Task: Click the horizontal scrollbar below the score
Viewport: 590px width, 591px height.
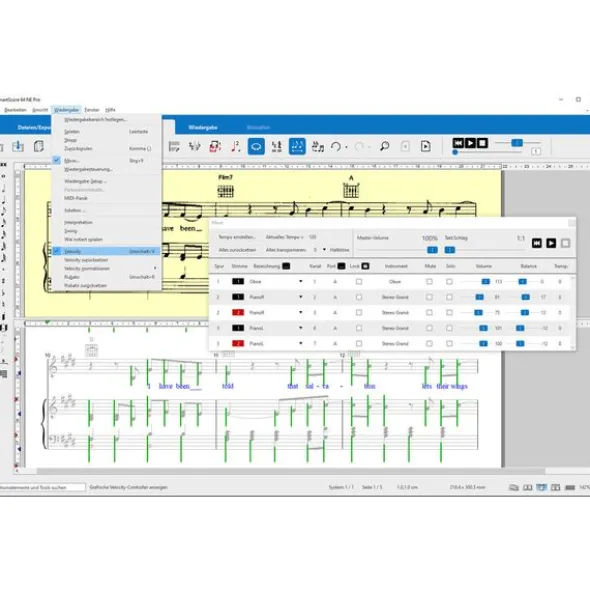Action: 290,471
